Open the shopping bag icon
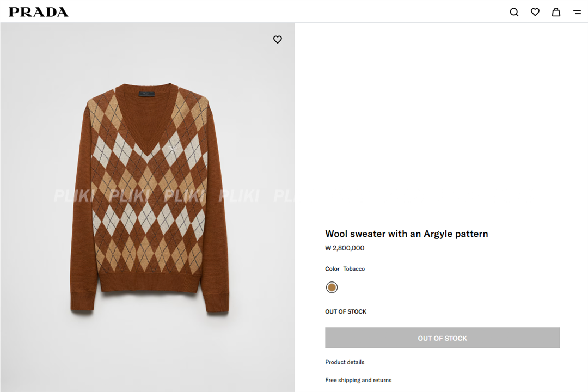 tap(556, 12)
